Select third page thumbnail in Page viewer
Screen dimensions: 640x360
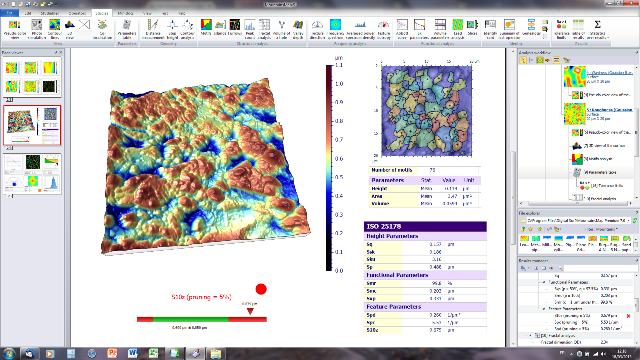point(32,173)
